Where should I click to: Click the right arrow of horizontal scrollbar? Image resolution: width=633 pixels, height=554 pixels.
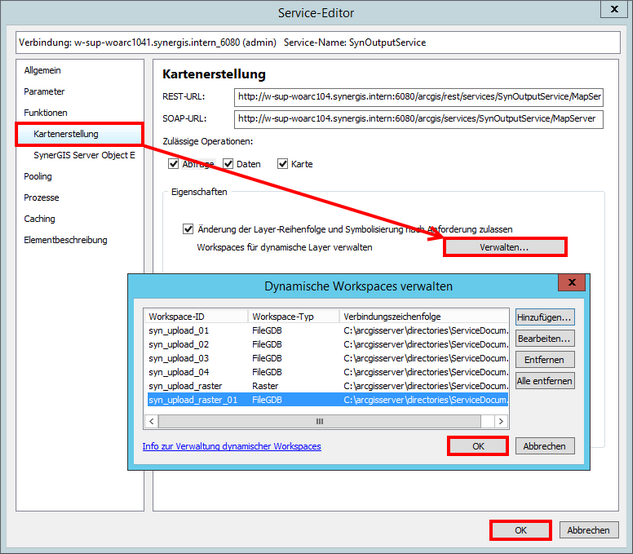point(501,421)
